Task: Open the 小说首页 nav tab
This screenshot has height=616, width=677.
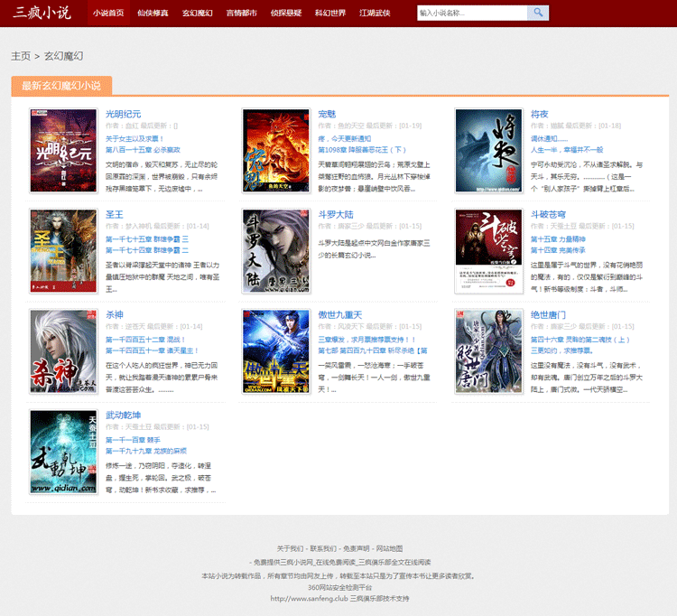Action: point(108,13)
